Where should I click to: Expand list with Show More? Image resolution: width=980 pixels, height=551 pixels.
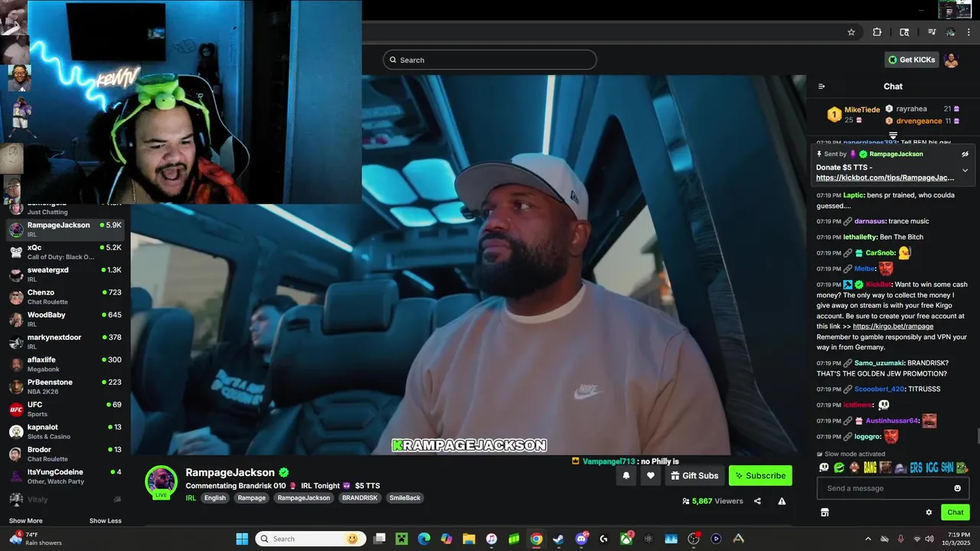26,521
